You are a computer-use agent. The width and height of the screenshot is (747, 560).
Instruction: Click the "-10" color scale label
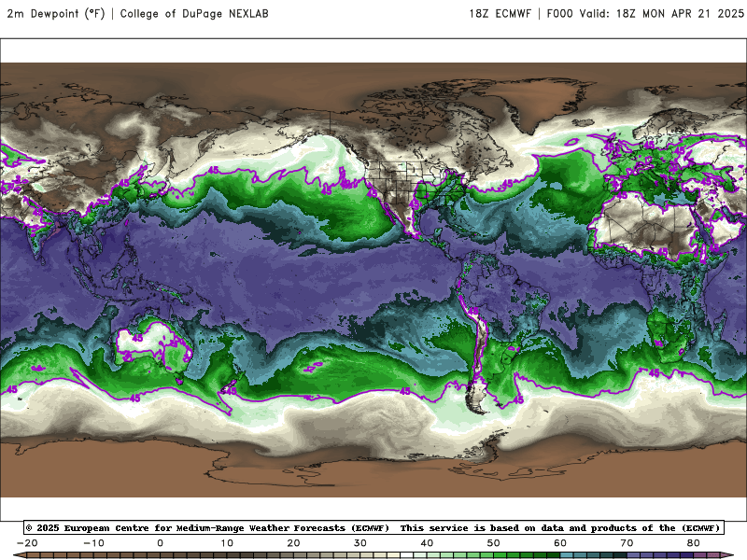pyautogui.click(x=93, y=543)
